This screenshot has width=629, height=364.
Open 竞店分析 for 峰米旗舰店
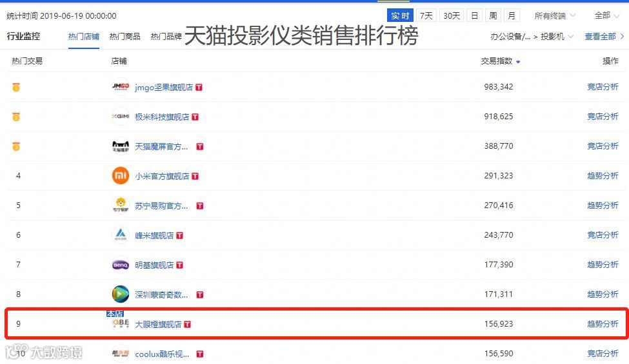click(603, 235)
